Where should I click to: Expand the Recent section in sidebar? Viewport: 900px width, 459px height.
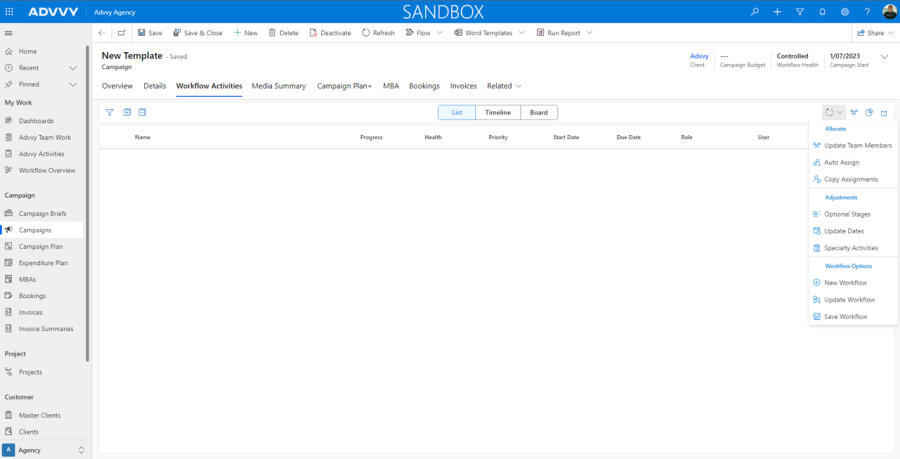click(72, 68)
